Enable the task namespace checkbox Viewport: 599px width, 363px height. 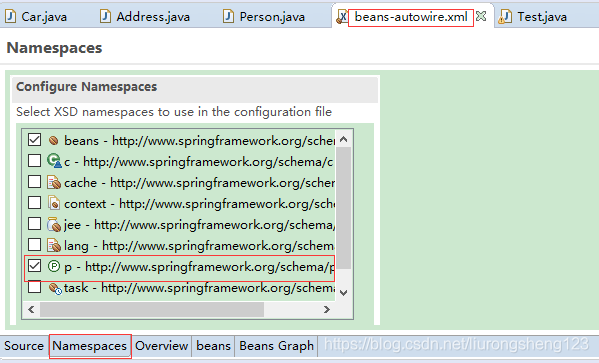pyautogui.click(x=34, y=287)
